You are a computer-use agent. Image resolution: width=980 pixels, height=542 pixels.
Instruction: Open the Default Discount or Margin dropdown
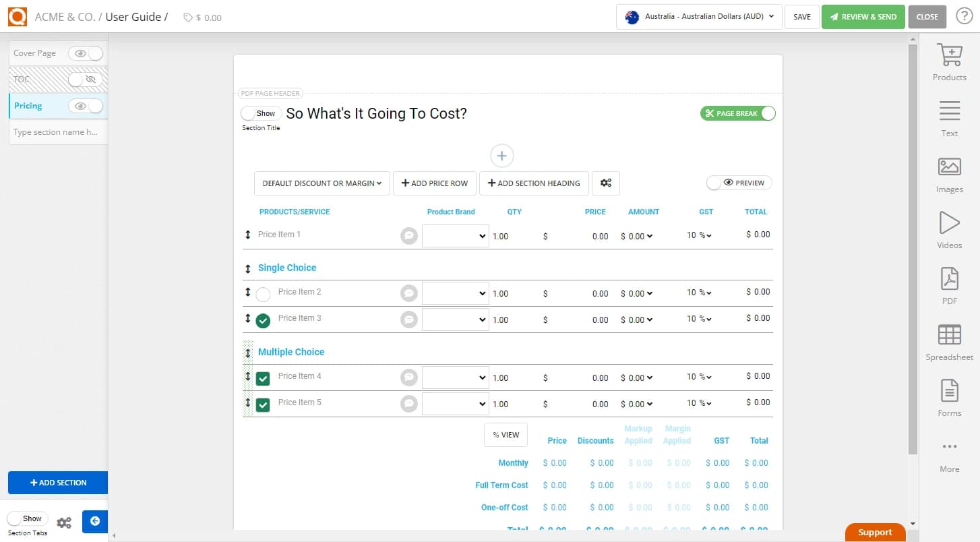coord(321,183)
